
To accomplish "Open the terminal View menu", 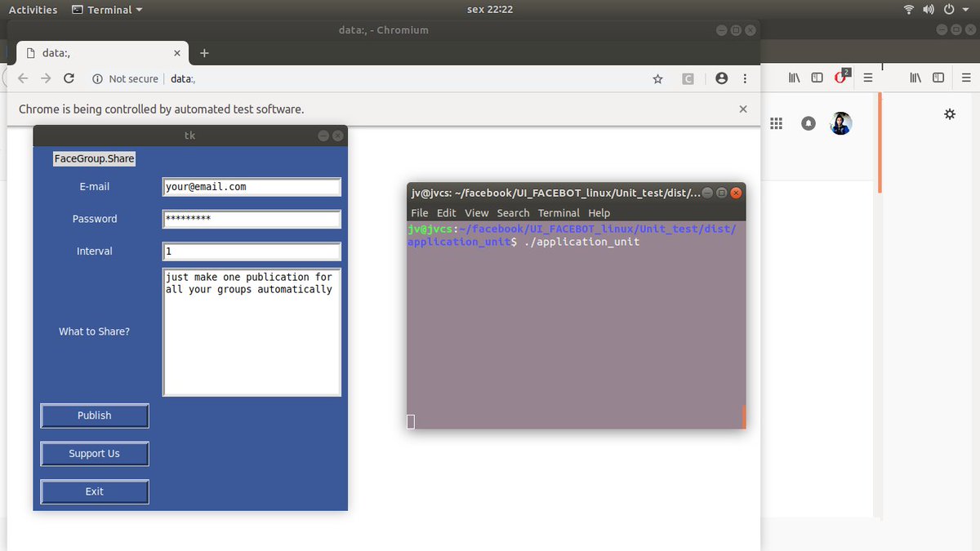I will (x=477, y=213).
